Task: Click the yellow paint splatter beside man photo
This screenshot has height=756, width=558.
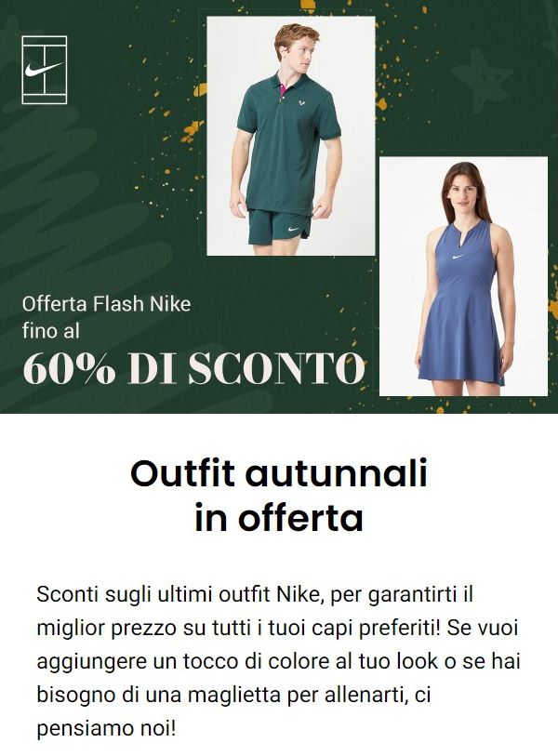Action: pyautogui.click(x=193, y=130)
